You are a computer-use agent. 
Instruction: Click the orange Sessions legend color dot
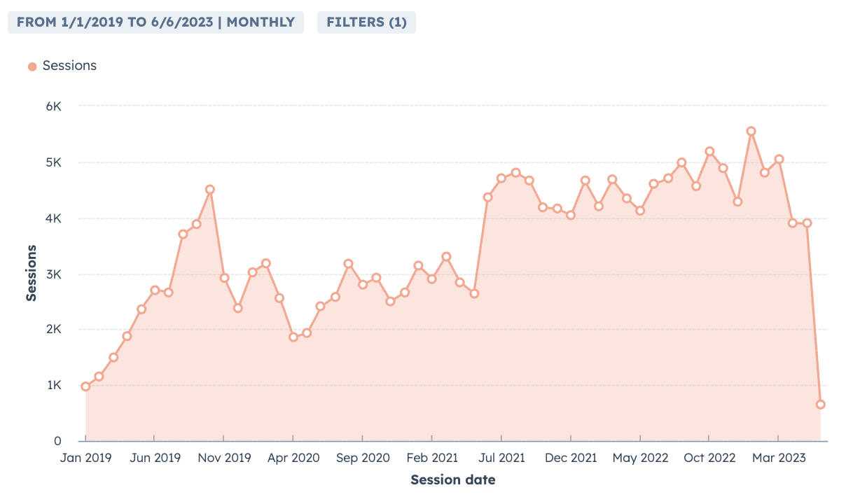click(32, 66)
